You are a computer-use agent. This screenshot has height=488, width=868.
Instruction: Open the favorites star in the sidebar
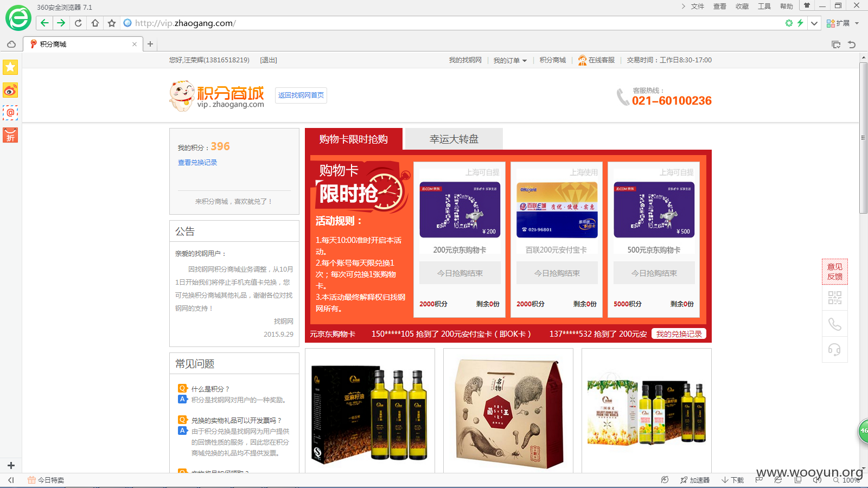click(10, 67)
